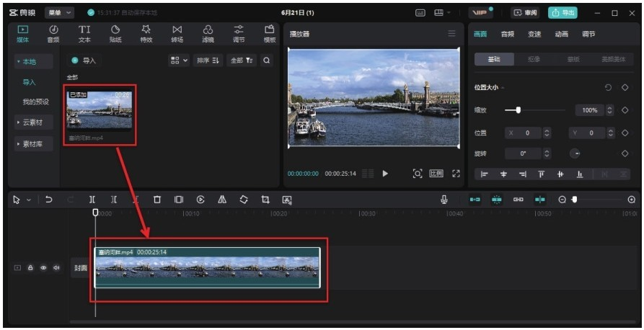Viewport: 644px width, 330px height.
Task: Open the selection tool dropdown arrow
Action: (29, 200)
